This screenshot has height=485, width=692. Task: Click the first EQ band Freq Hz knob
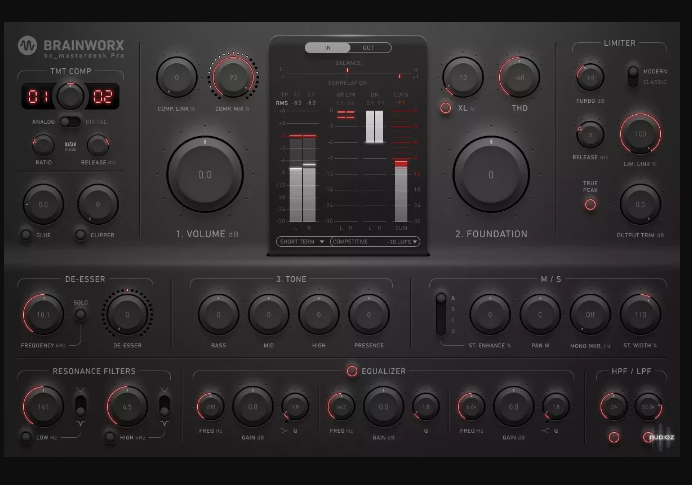coord(211,406)
